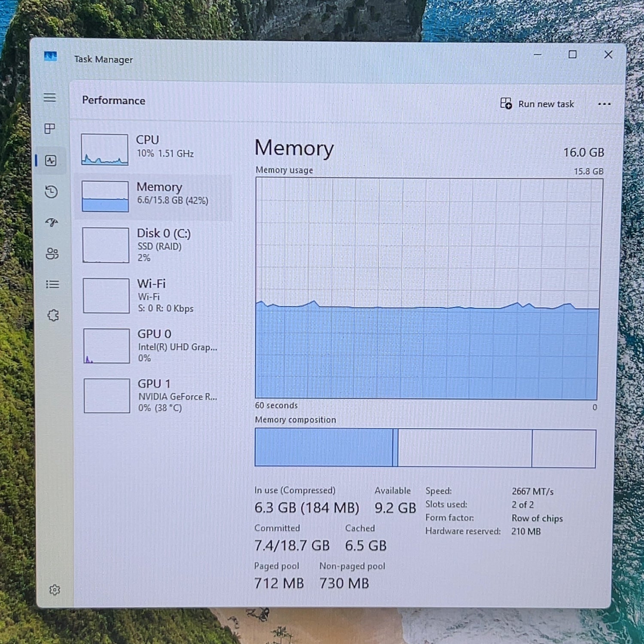Go to the Processes page icon
Screen dimensions: 644x644
tap(50, 128)
